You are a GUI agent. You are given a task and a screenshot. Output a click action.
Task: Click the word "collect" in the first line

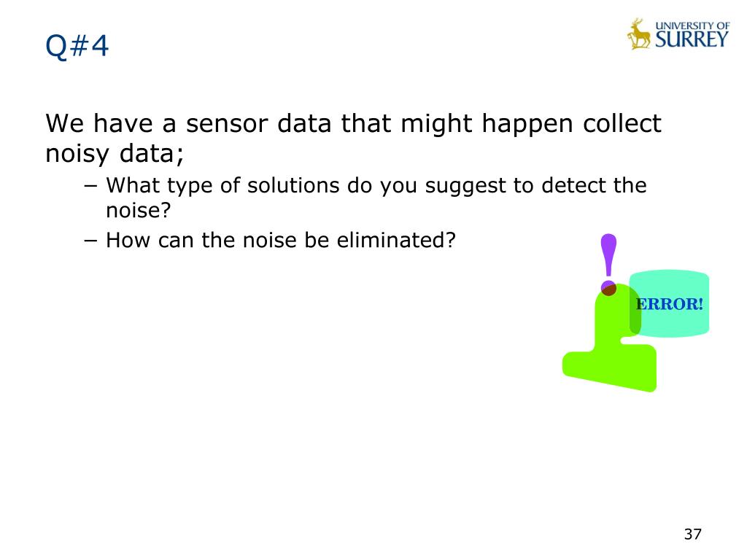[x=622, y=123]
